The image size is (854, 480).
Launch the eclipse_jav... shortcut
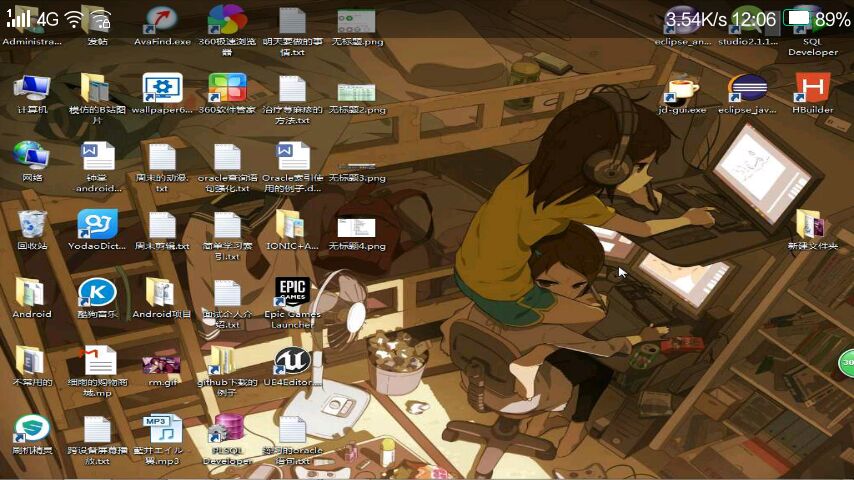coord(748,94)
